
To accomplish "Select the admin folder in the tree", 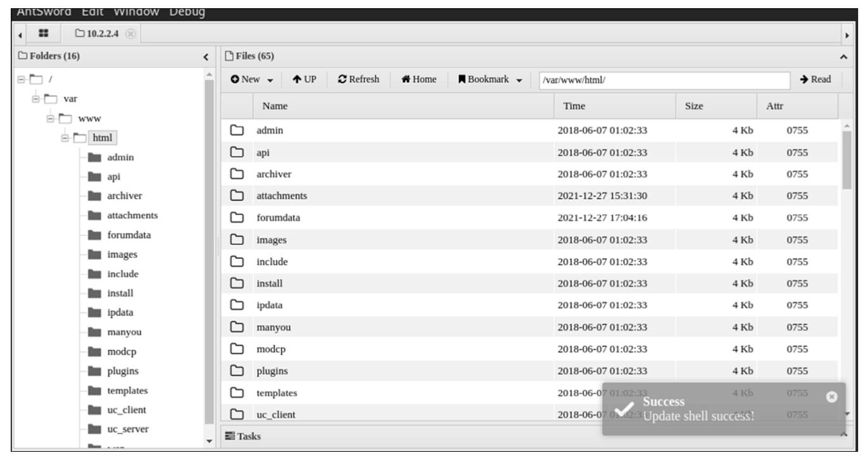I will (x=120, y=158).
